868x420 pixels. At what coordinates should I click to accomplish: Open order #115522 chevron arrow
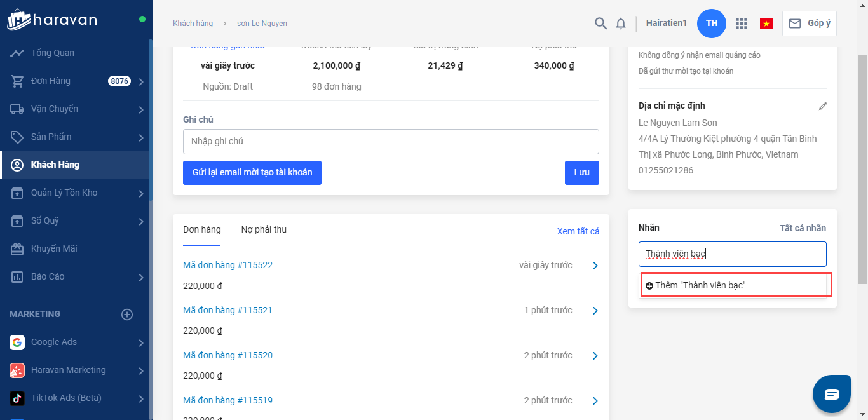pos(595,266)
